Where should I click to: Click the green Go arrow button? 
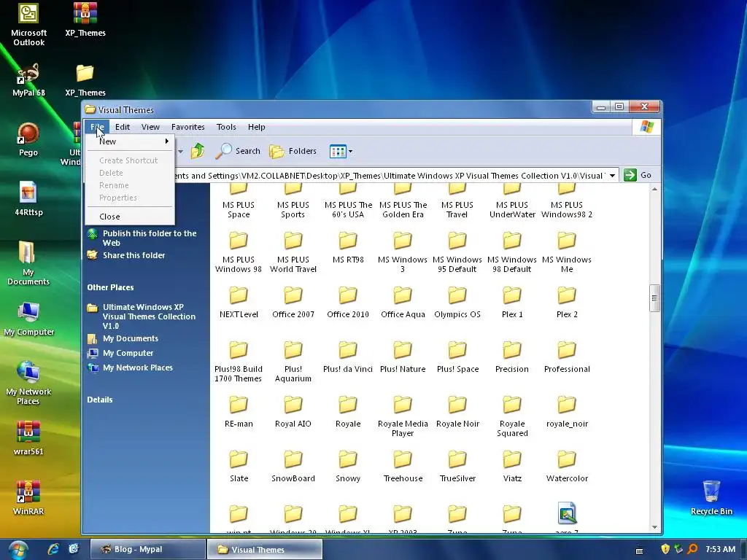pos(630,175)
